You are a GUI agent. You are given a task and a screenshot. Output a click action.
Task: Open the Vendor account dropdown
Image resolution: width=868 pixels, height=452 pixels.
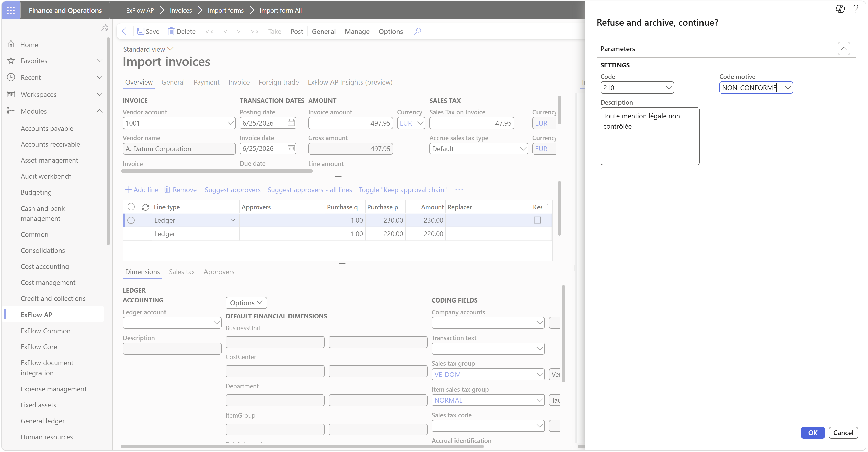click(230, 123)
